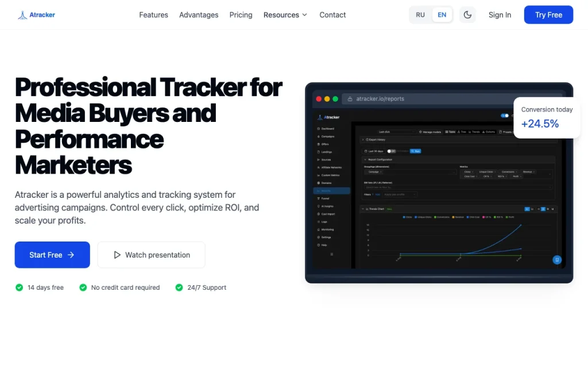Click the blue Run button in preview

point(416,151)
